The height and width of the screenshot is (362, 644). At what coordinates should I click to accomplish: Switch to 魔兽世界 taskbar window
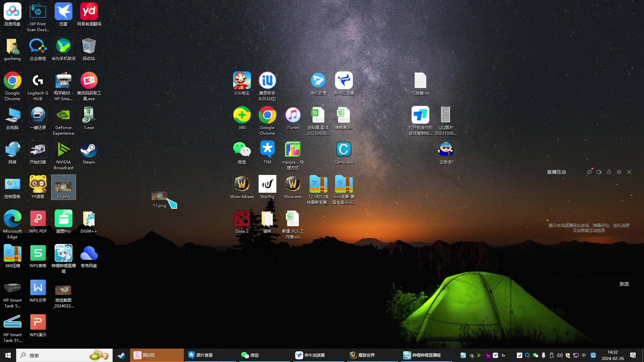coord(366,355)
